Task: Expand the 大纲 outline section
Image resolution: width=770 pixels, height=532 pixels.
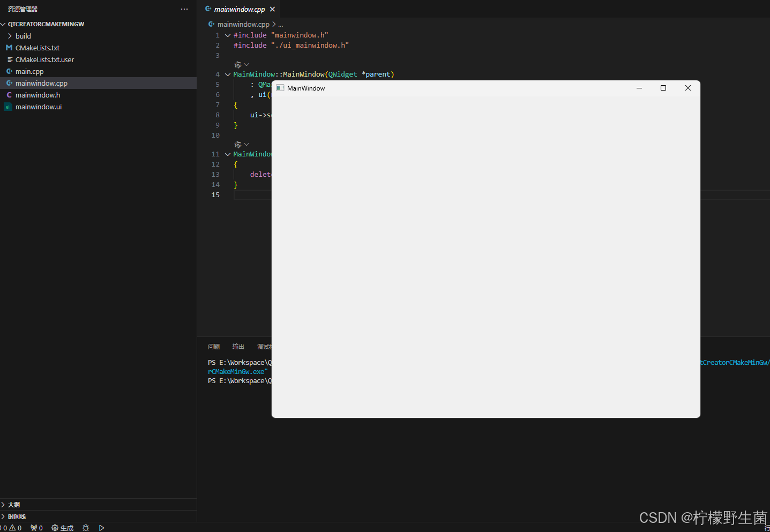Action: pos(13,505)
